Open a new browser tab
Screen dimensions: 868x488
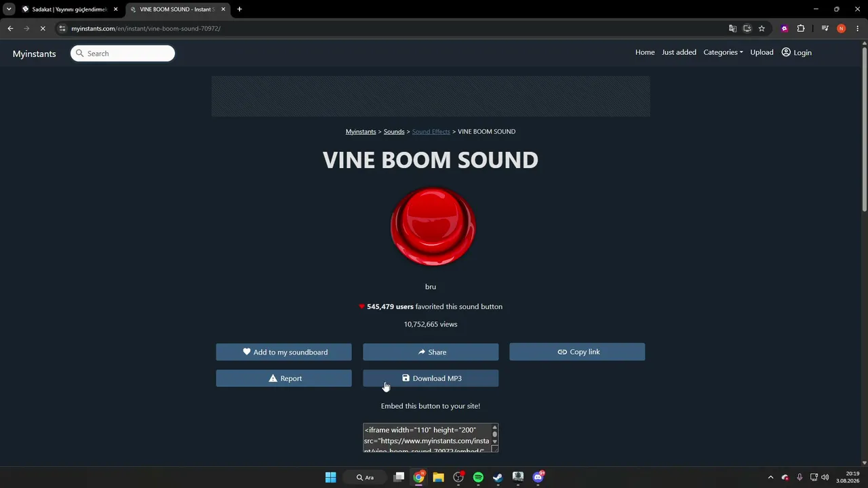click(x=239, y=9)
